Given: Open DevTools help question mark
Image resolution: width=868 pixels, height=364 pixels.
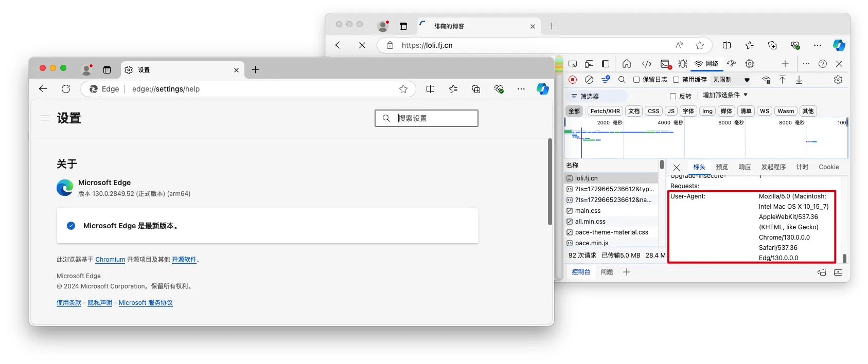Looking at the screenshot, I should [x=823, y=64].
